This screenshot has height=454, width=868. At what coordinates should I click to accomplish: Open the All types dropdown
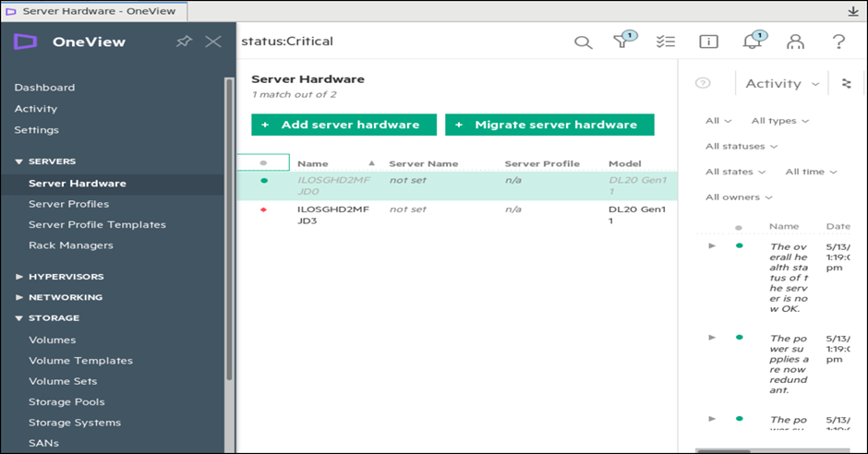coord(780,121)
